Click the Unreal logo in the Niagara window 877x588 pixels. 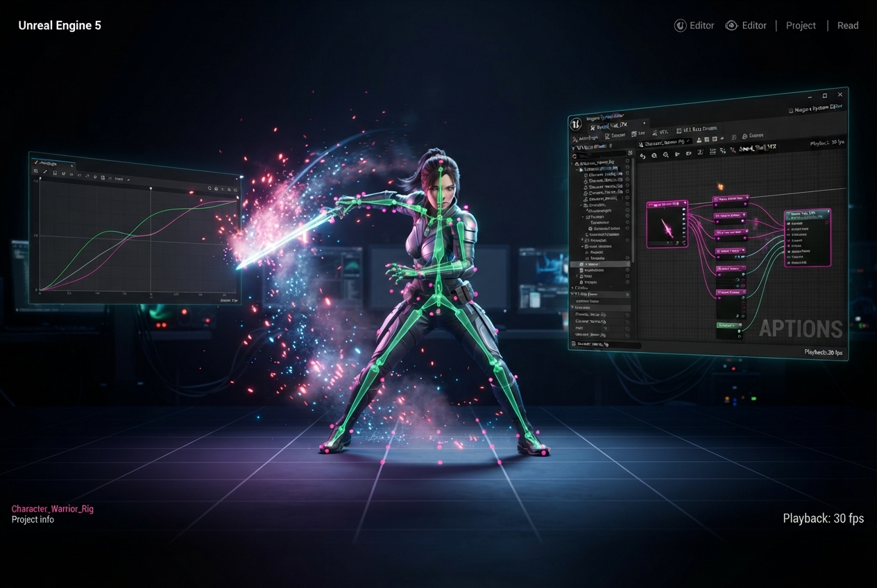[576, 124]
